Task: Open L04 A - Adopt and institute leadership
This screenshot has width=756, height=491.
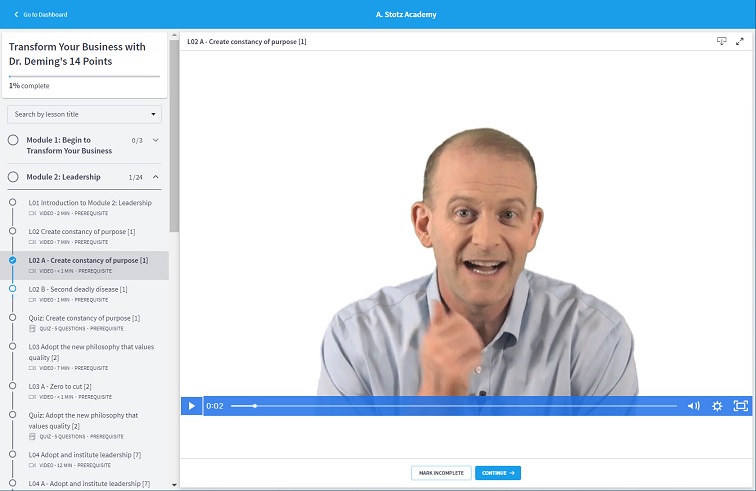Action: click(x=89, y=483)
